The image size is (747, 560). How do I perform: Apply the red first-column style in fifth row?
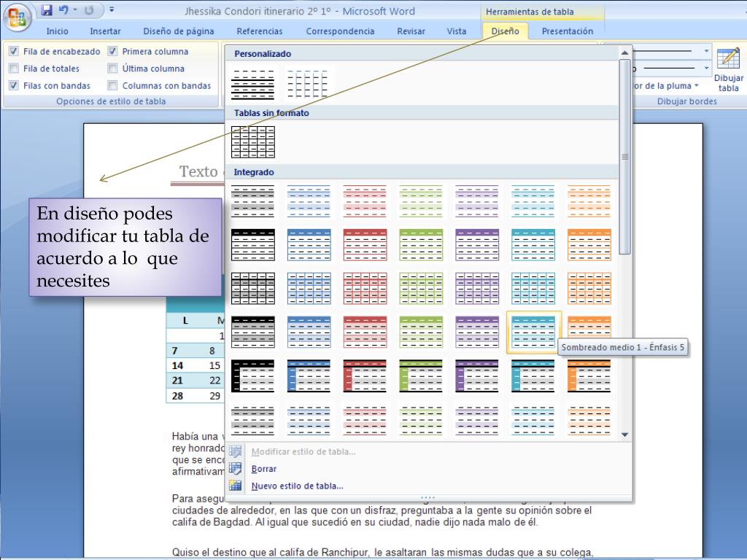point(365,376)
